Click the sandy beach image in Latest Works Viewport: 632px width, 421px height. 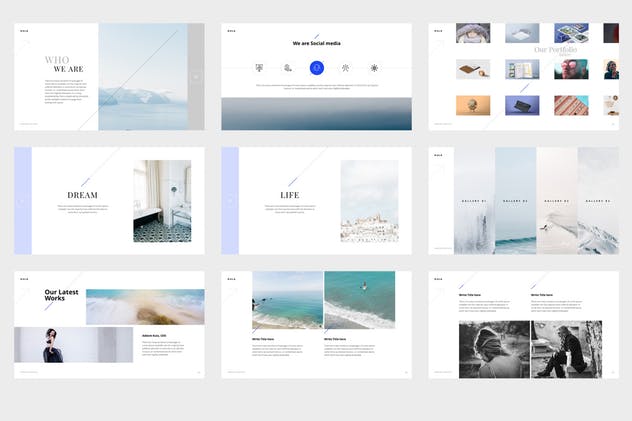click(145, 306)
